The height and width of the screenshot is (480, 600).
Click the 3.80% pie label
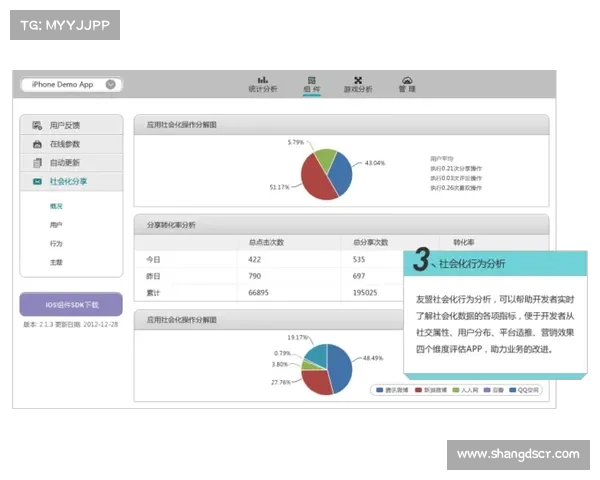coord(280,364)
